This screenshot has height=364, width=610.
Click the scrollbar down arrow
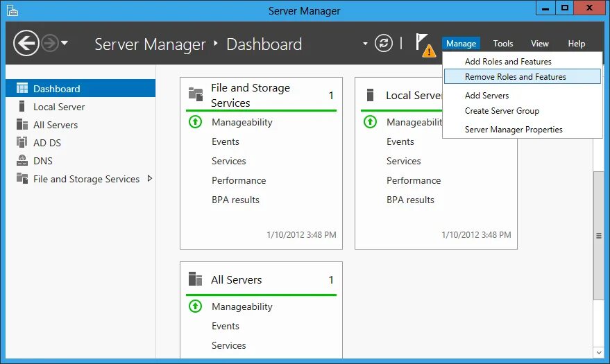click(598, 352)
